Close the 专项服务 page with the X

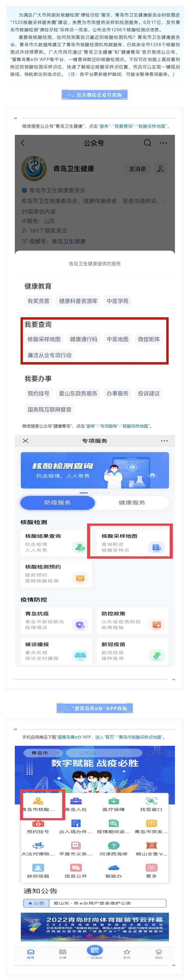pos(25,441)
